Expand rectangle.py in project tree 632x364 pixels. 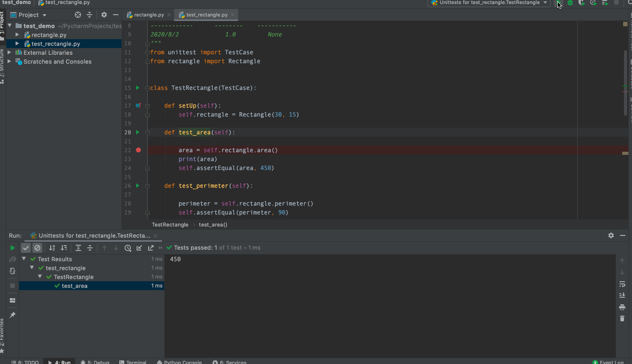tap(17, 35)
